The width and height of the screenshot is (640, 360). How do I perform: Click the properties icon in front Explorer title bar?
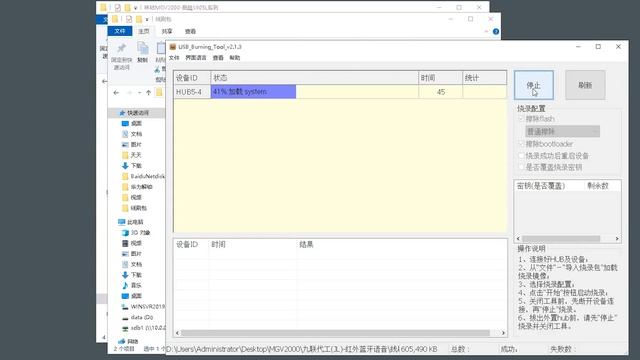(129, 19)
